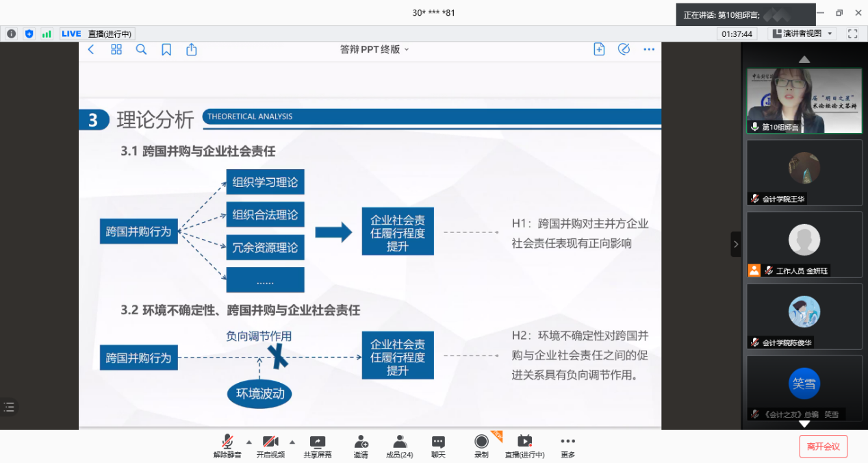Click the blue security shield icon
The height and width of the screenshot is (463, 868).
tap(29, 34)
